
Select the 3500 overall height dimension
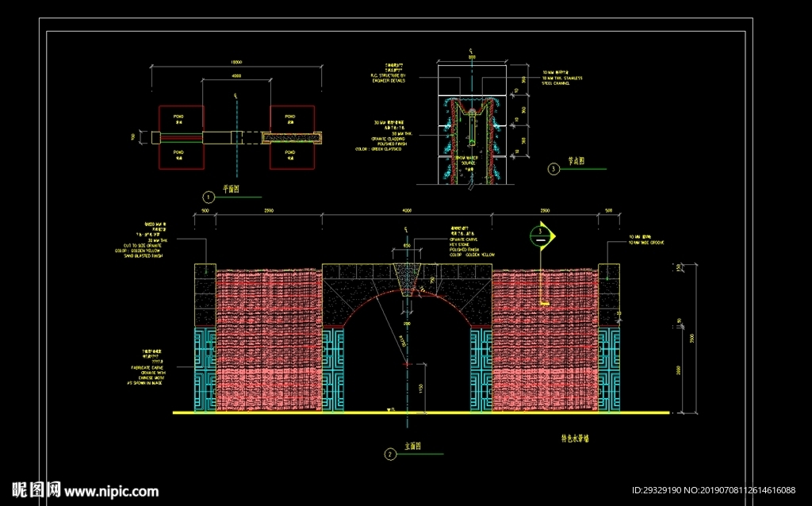692,339
